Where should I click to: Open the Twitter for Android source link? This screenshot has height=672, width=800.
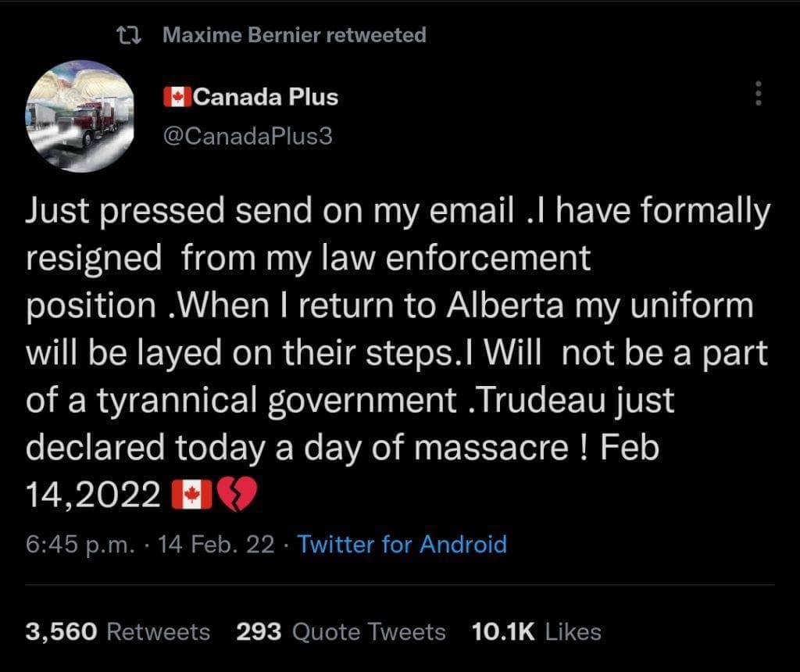tap(402, 544)
